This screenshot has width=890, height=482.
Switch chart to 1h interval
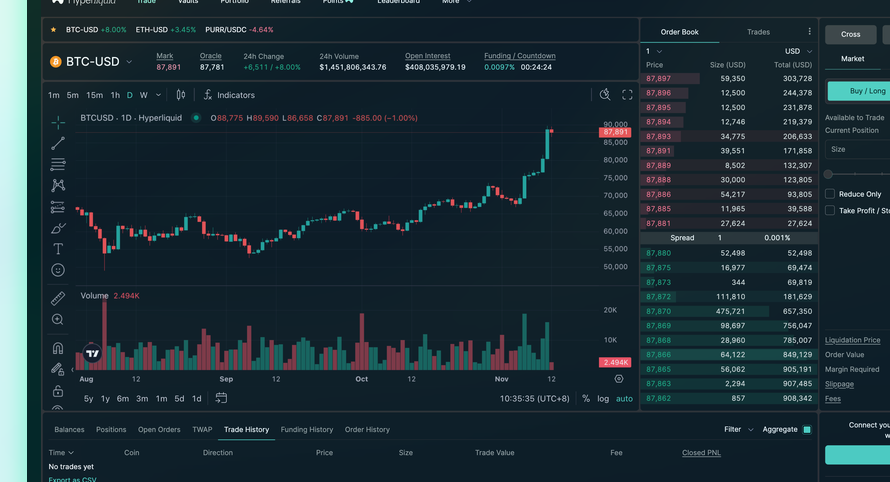[115, 95]
